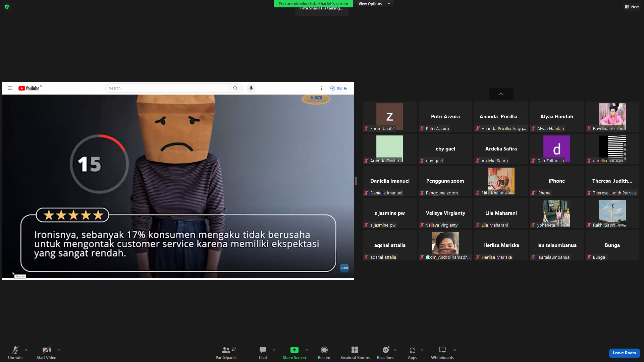Viewport: 644px width, 362px height.
Task: Click the green encryption shield icon
Action: [x=7, y=7]
